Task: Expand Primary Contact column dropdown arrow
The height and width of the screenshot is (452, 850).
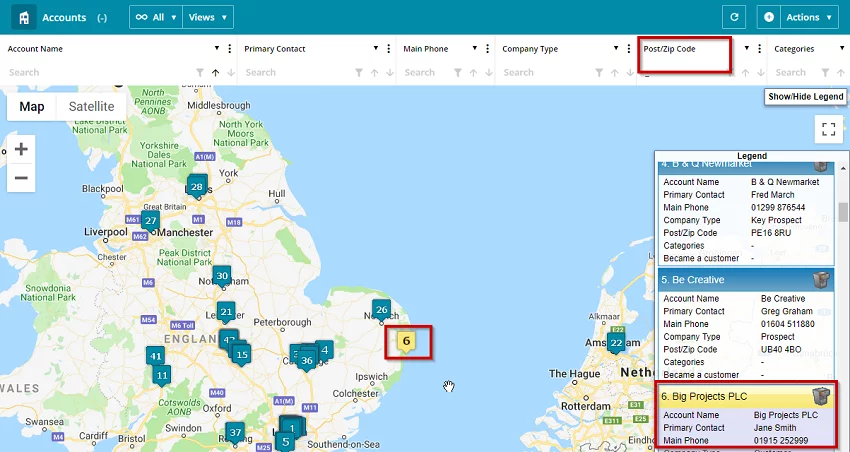Action: coord(376,48)
